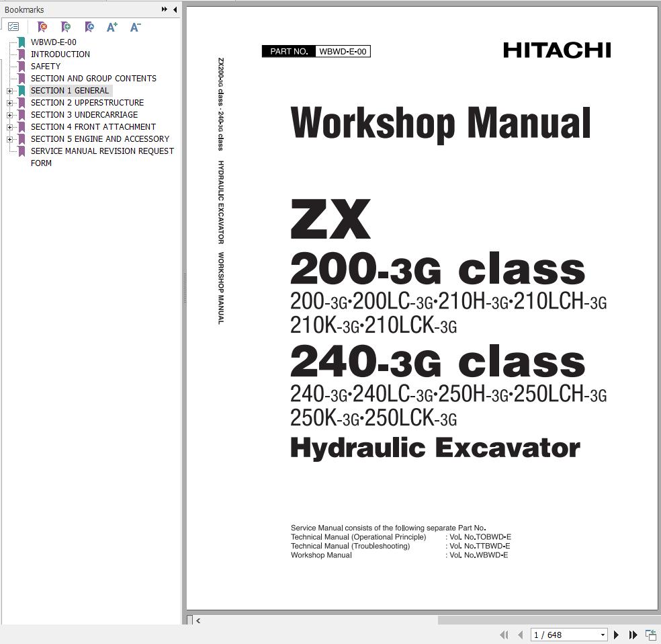The width and height of the screenshot is (661, 644).
Task: Open bookmark options menu icon
Action: click(13, 27)
